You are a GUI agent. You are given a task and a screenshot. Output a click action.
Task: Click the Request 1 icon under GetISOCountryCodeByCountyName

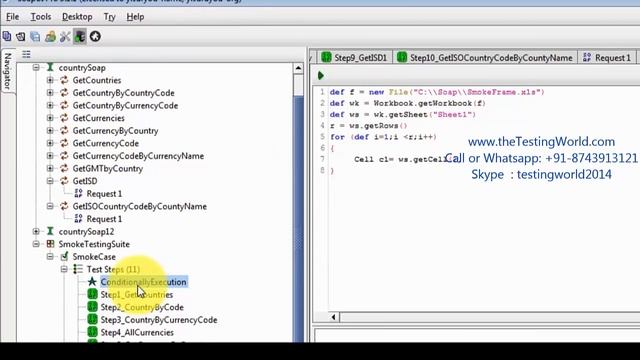[78, 219]
